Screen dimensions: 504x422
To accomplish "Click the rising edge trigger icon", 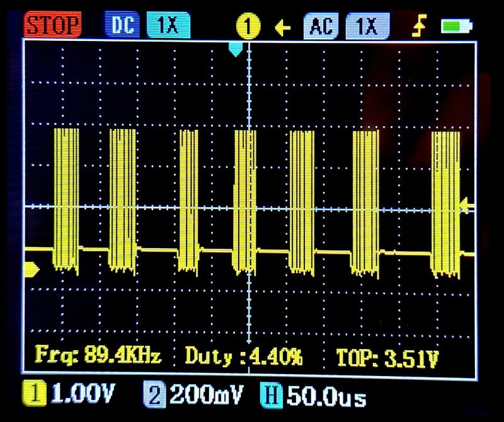I will click(x=418, y=27).
